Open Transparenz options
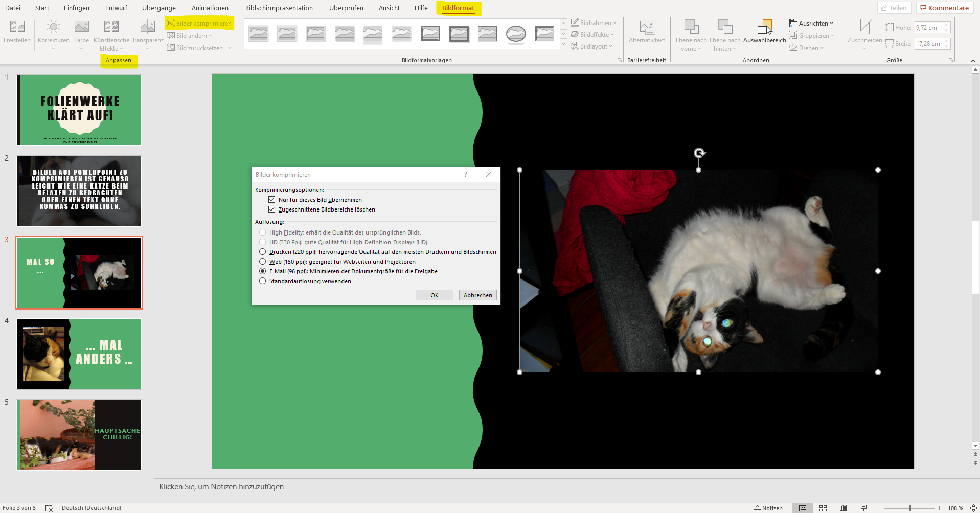 tap(147, 35)
